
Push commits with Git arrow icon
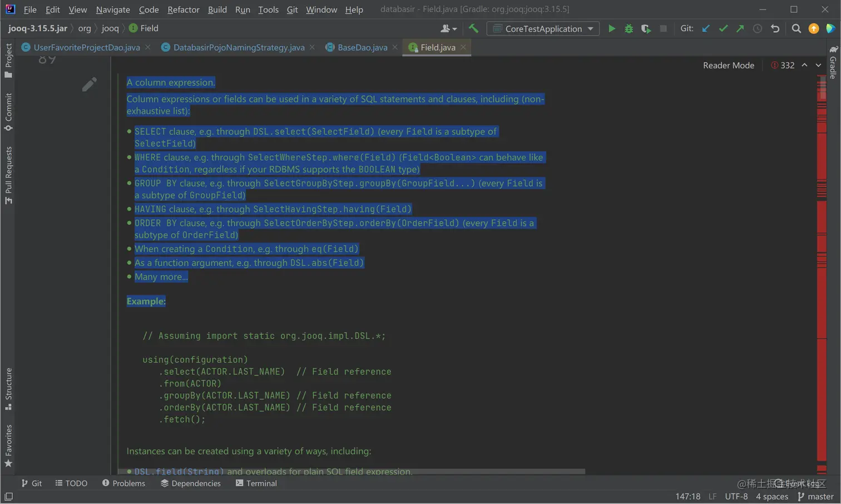point(740,28)
